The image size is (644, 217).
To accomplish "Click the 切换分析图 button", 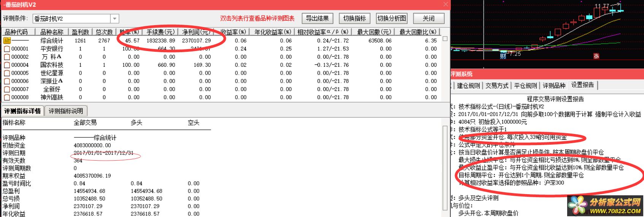I will [x=391, y=18].
